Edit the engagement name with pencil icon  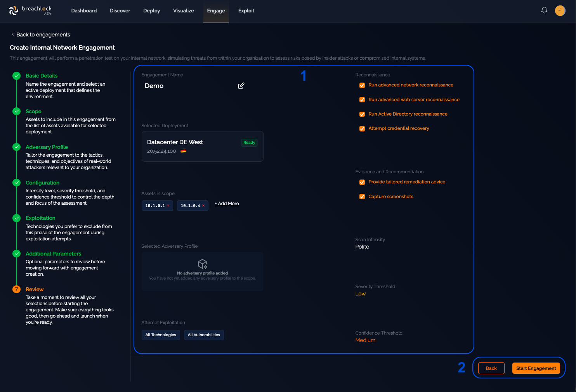pyautogui.click(x=241, y=86)
